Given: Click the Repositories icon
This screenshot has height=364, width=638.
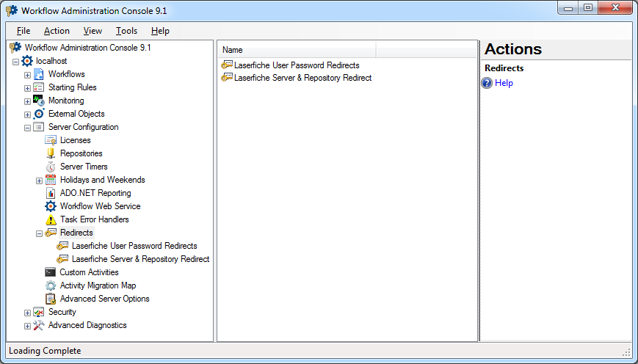Looking at the screenshot, I should (x=51, y=153).
